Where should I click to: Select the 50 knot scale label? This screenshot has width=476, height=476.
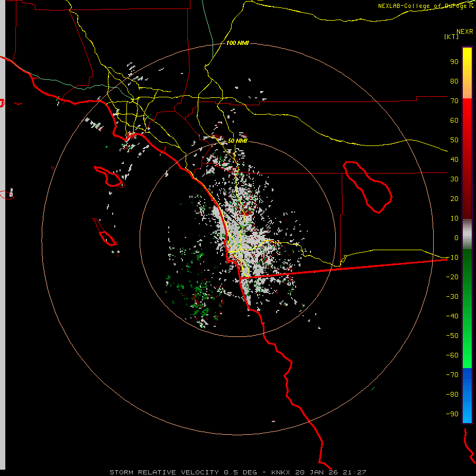[454, 140]
